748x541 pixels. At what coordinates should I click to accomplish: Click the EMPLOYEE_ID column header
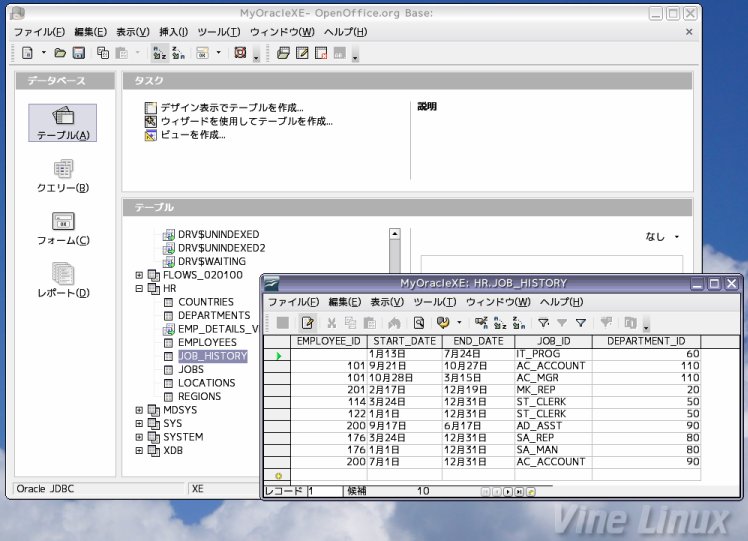pos(329,341)
